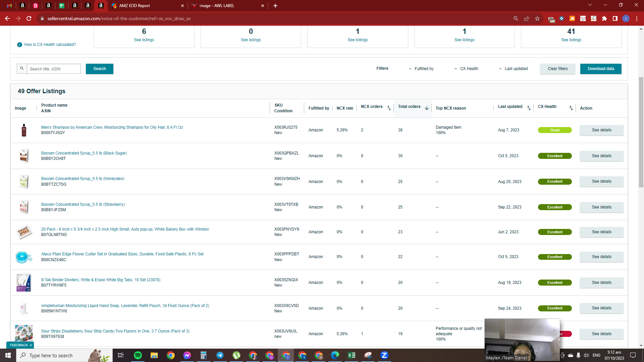The image size is (644, 362).
Task: Open the Chrome three-dot menu
Action: [637, 18]
